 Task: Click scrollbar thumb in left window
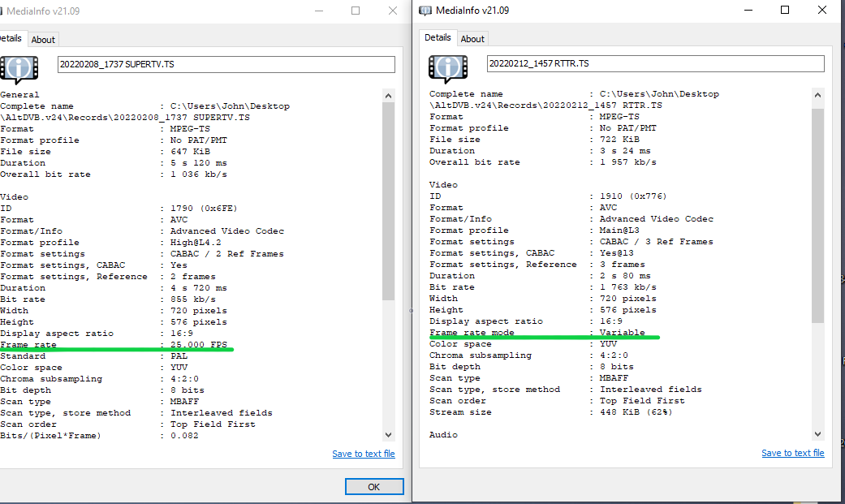(x=388, y=201)
